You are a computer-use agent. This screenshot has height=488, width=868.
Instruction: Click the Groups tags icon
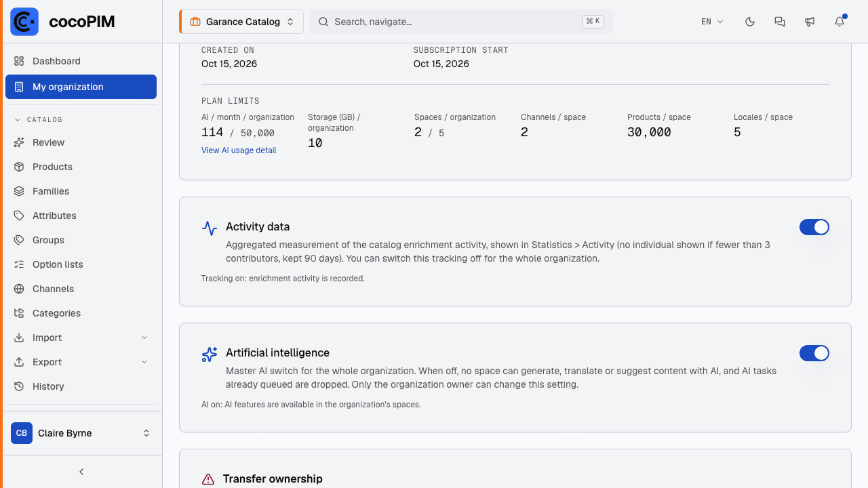point(19,240)
